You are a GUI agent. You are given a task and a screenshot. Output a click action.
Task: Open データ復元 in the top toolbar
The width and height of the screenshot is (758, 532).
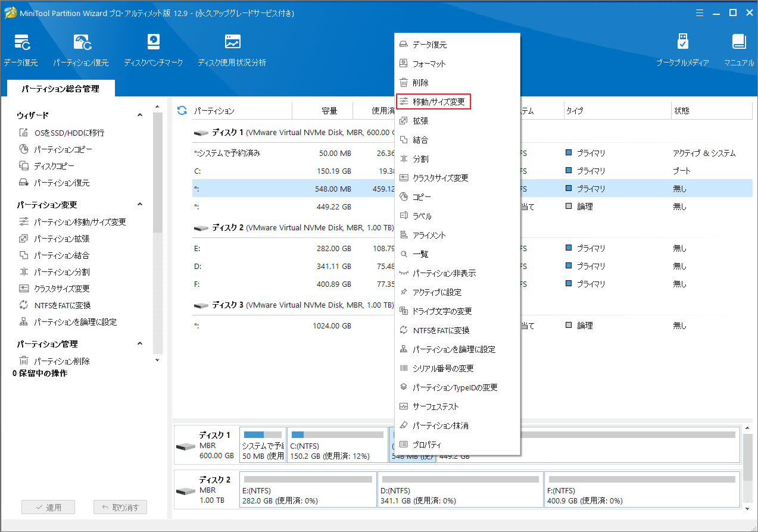pos(21,50)
